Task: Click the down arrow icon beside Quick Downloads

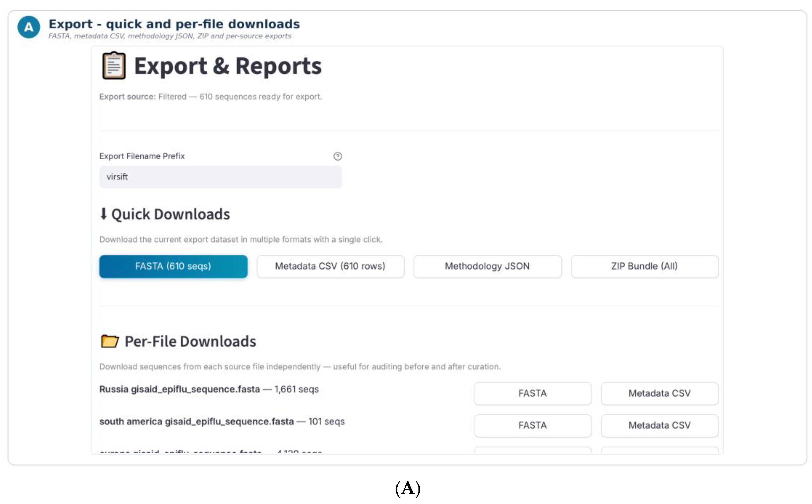Action: 103,214
